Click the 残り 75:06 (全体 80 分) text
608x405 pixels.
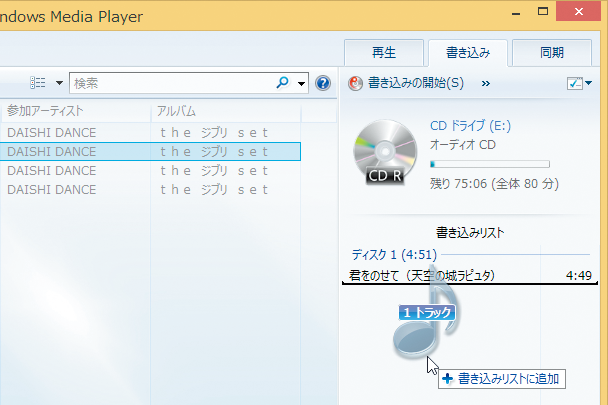pyautogui.click(x=494, y=183)
